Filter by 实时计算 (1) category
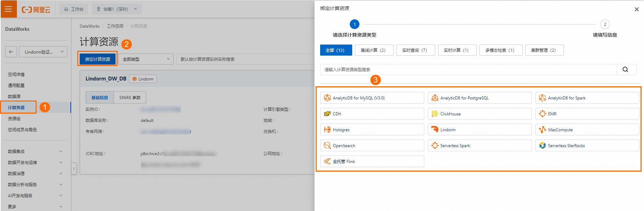The width and height of the screenshot is (644, 211). (x=457, y=50)
